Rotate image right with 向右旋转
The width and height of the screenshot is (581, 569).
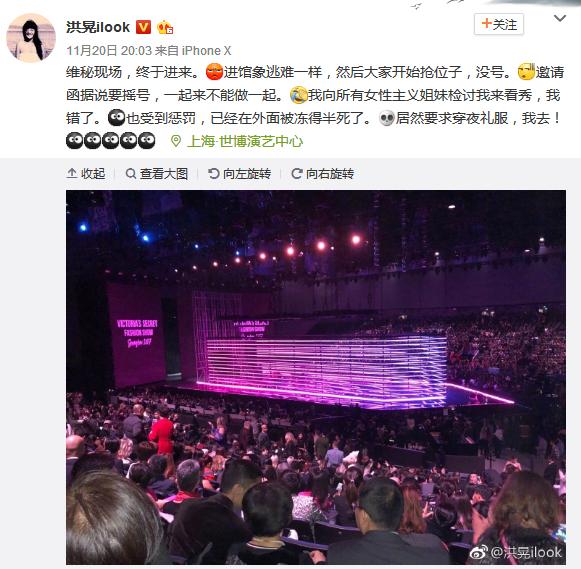pyautogui.click(x=323, y=173)
